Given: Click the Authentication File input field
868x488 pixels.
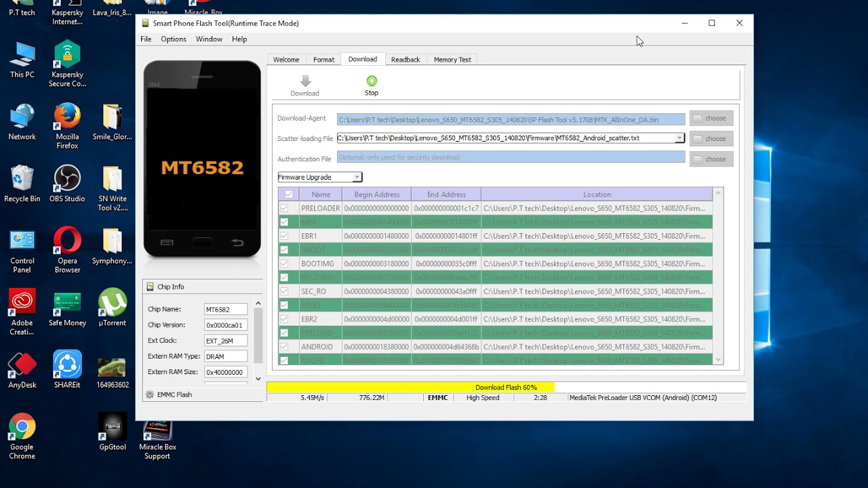Looking at the screenshot, I should [511, 157].
